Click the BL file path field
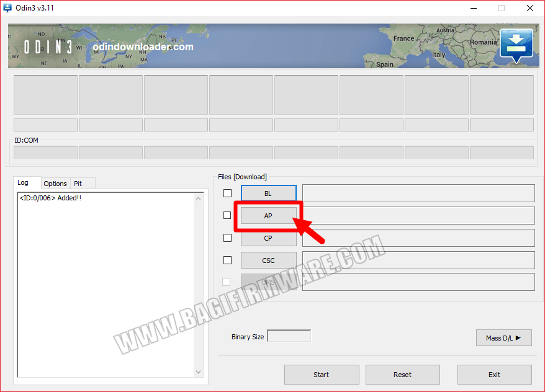545x392 pixels. coord(418,194)
